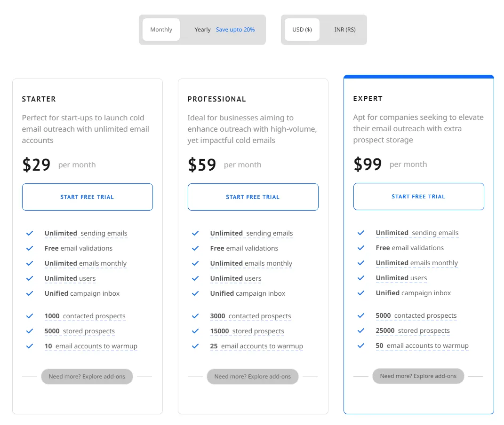Select the USD ($) currency option
The image size is (504, 425).
point(302,29)
